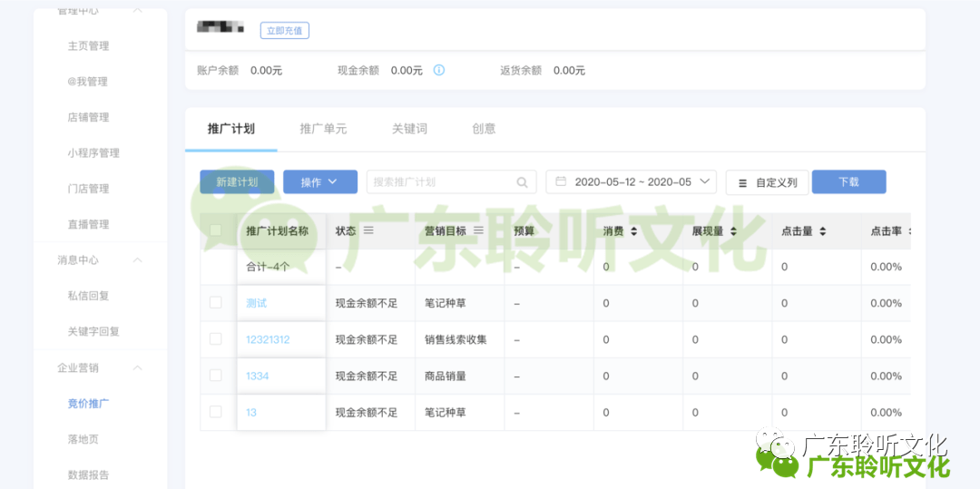Click the 状态 column filter icon

point(368,231)
